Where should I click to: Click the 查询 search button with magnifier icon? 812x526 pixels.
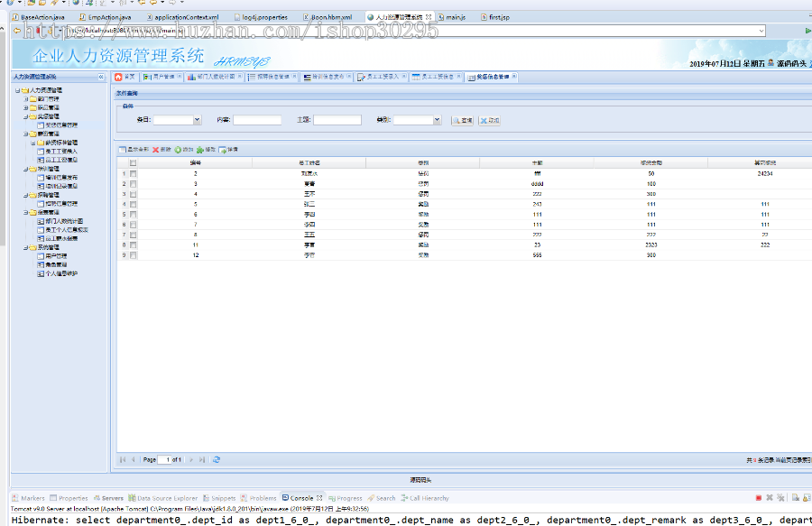coord(461,119)
